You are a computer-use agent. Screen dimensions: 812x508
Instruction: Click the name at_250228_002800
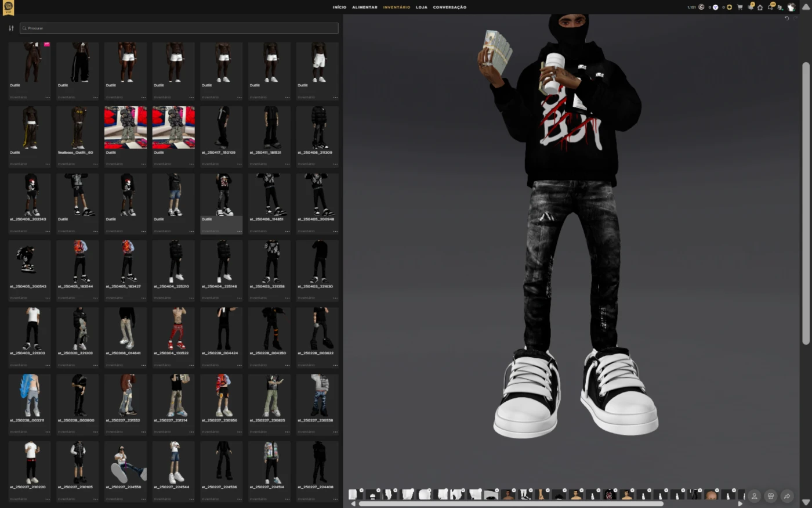pos(75,420)
